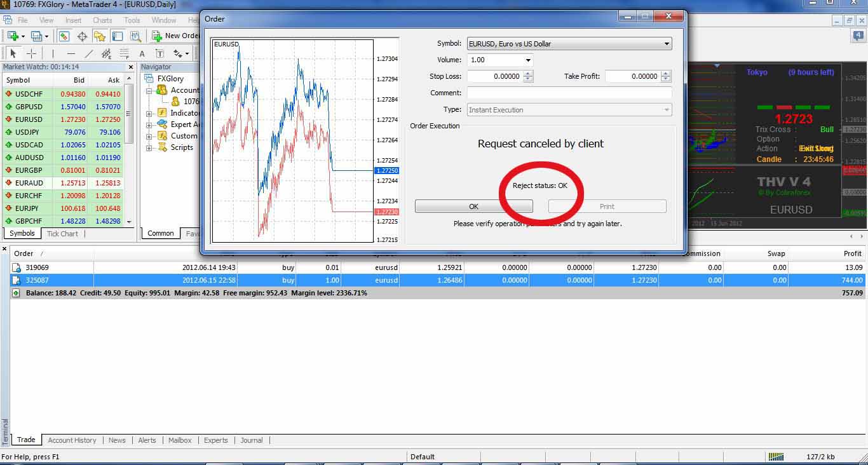Screen dimensions: 868x465
Task: Open the Insert menu
Action: pos(74,20)
